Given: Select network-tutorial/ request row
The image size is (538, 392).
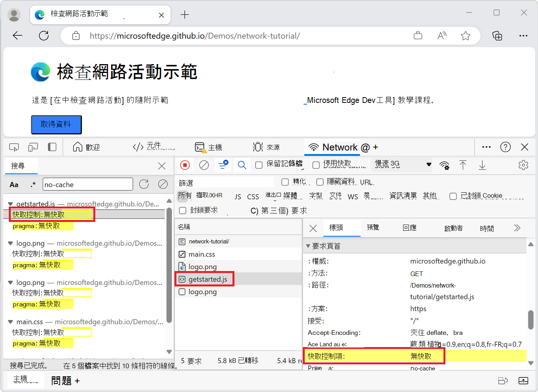Looking at the screenshot, I should (x=239, y=241).
